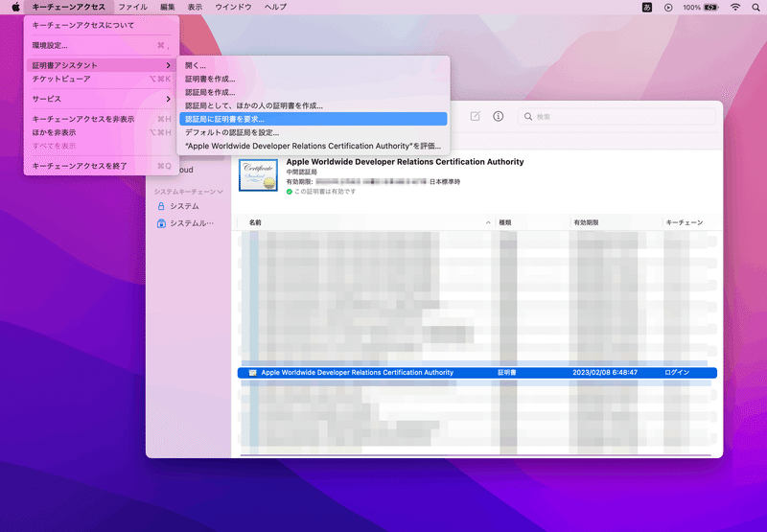This screenshot has height=532, width=767.
Task: Choose ほかを非表示
Action: [x=102, y=132]
